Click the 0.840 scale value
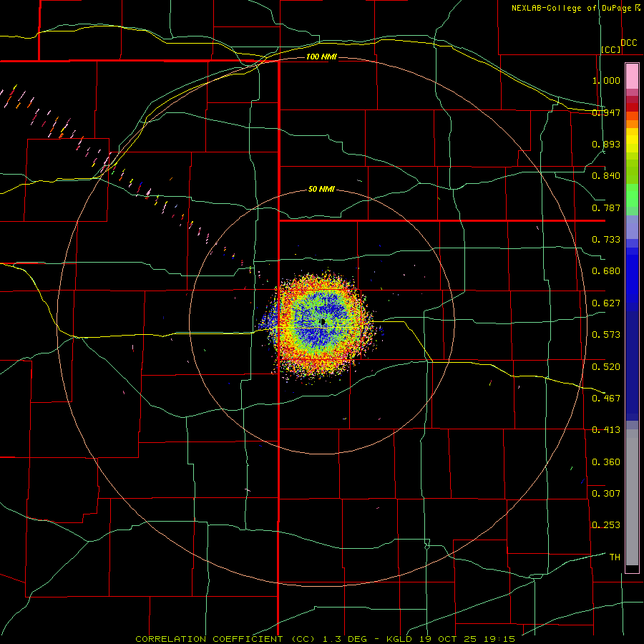The height and width of the screenshot is (644, 644). 606,176
